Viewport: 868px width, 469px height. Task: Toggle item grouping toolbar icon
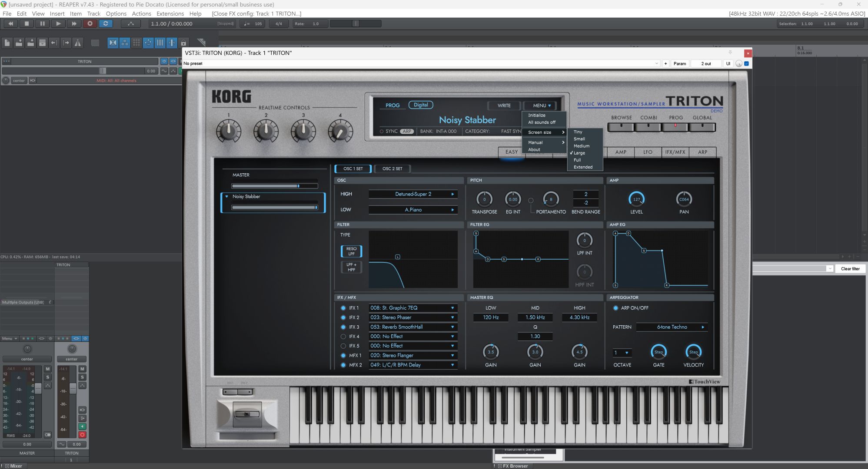pyautogui.click(x=125, y=43)
